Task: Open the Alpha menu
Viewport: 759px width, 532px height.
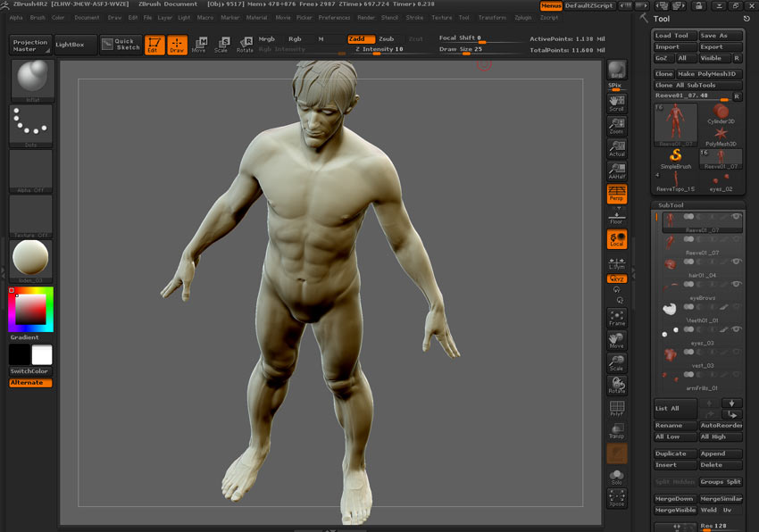Action: tap(16, 18)
